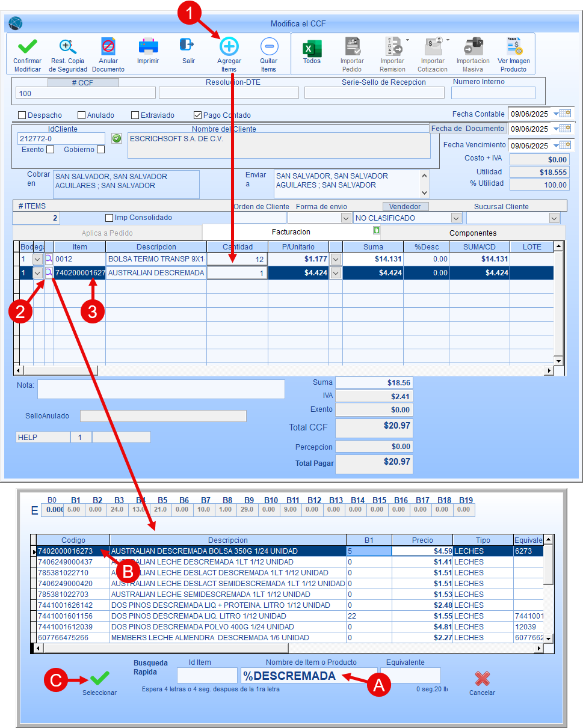Click the #CCF number field 100
The image size is (583, 728).
point(86,93)
